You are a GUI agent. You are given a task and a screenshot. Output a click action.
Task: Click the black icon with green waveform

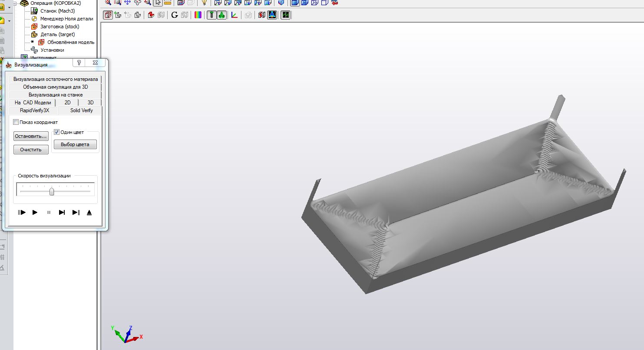pyautogui.click(x=285, y=15)
